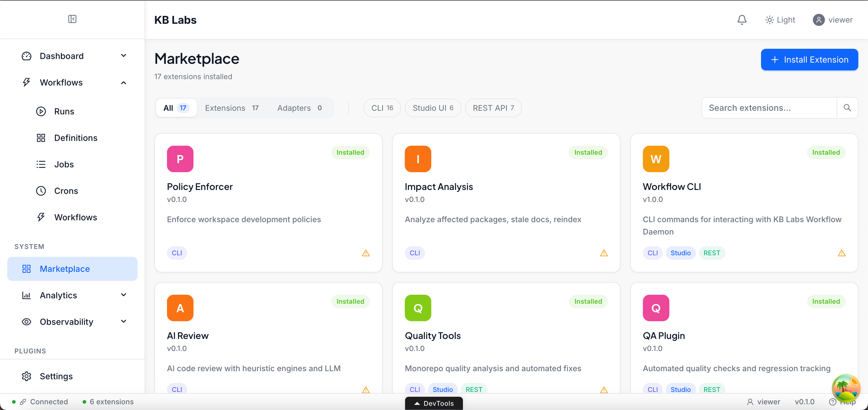Screen dimensions: 868x410
Task: Click the KB Labs header title
Action: 175,20
